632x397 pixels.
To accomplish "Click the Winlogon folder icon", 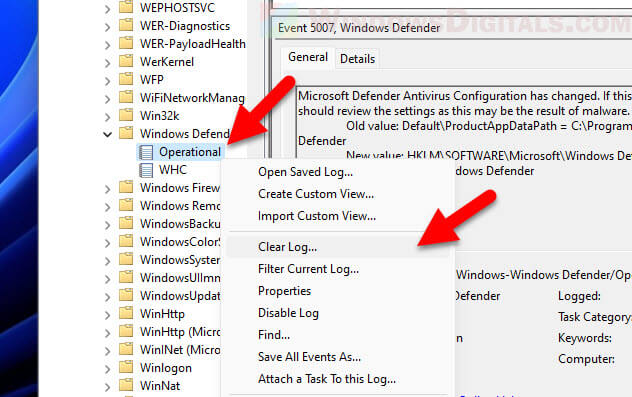I will coord(126,367).
